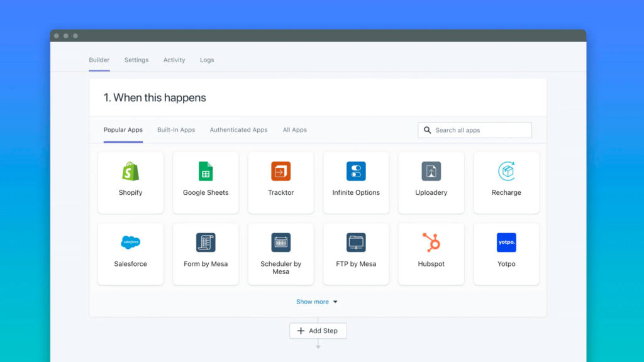Pick the Recharge app icon
Viewport: 644px width, 362px height.
tap(506, 171)
